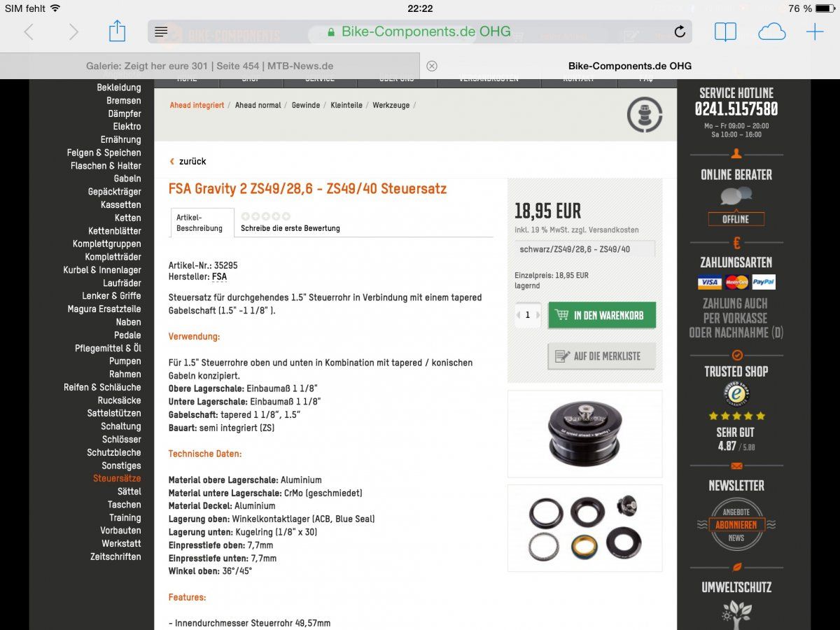Image resolution: width=840 pixels, height=630 pixels.
Task: Reload the page with the refresh icon
Action: coord(679,31)
